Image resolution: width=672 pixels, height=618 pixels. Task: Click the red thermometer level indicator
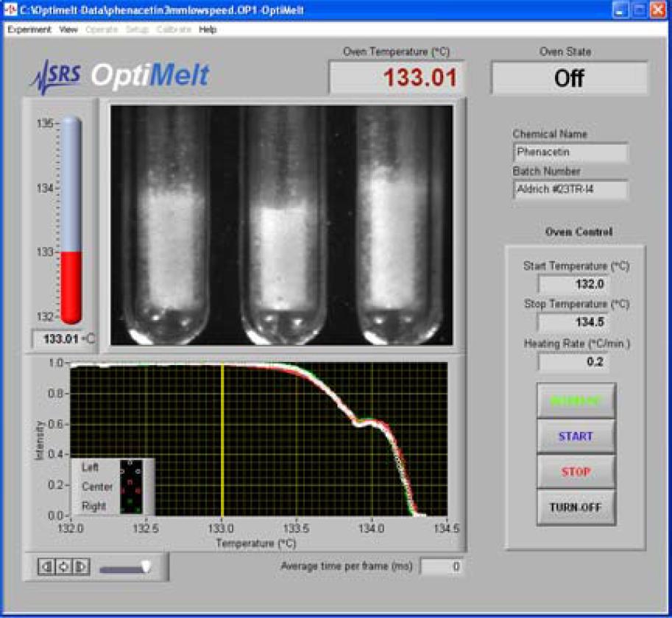(x=71, y=287)
